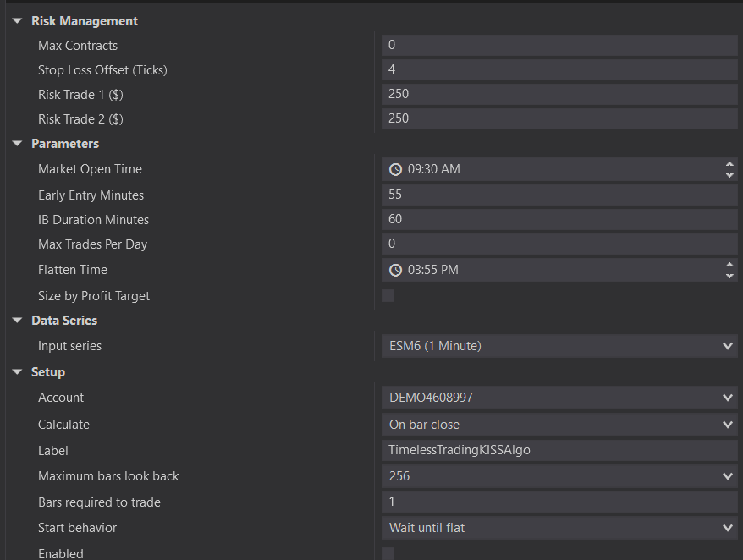Click the IB Duration Minutes field
Screen dimensions: 743x560
point(559,219)
